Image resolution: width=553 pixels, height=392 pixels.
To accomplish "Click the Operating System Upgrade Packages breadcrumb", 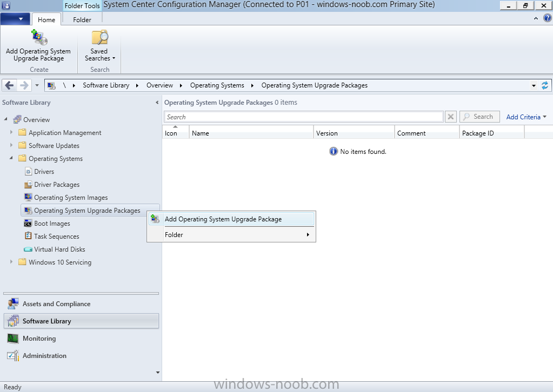I will pyautogui.click(x=314, y=85).
